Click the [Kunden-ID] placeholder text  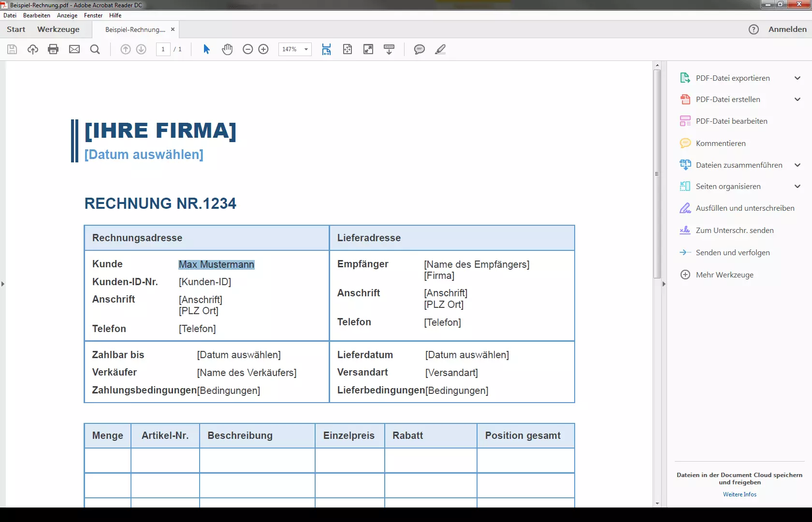(205, 282)
